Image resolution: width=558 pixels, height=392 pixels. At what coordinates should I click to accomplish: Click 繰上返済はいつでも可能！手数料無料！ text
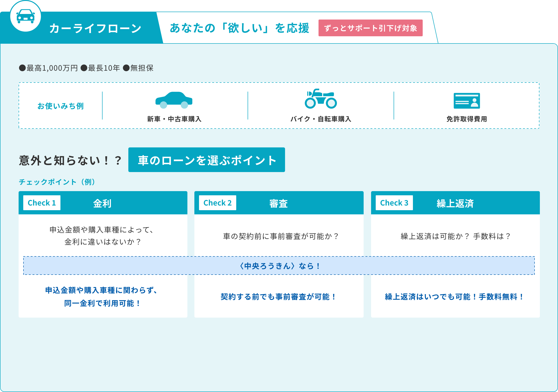pyautogui.click(x=455, y=297)
